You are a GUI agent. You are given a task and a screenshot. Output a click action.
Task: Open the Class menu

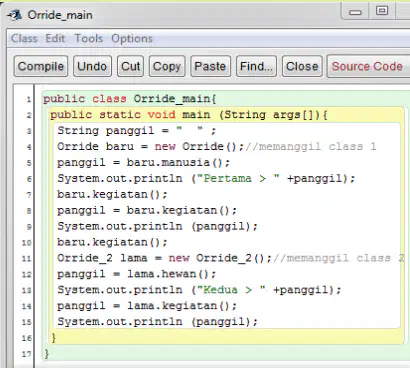pos(24,38)
